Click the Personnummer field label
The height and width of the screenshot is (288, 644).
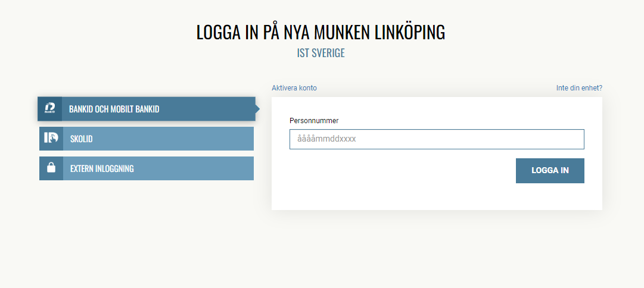314,121
